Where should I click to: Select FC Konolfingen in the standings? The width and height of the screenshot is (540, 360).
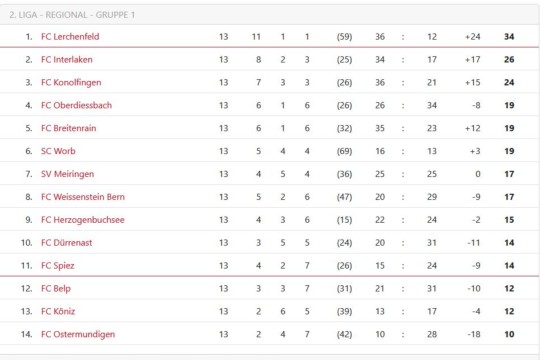click(71, 83)
